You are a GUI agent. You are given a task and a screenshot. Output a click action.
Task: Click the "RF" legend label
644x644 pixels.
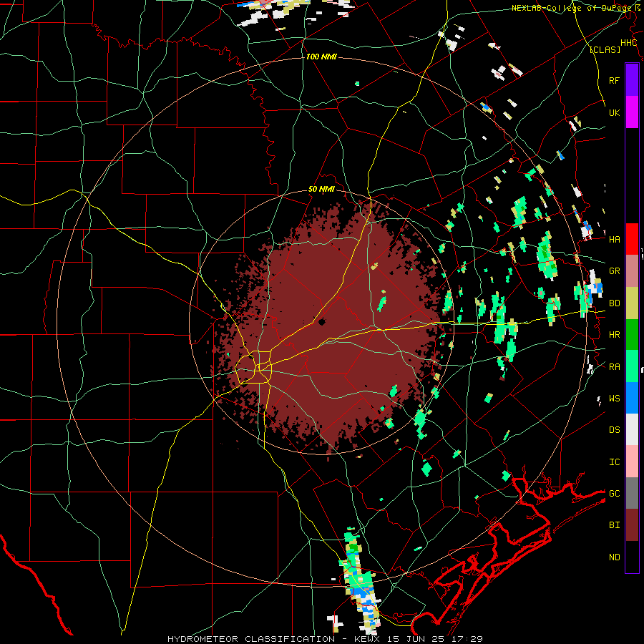pyautogui.click(x=614, y=80)
